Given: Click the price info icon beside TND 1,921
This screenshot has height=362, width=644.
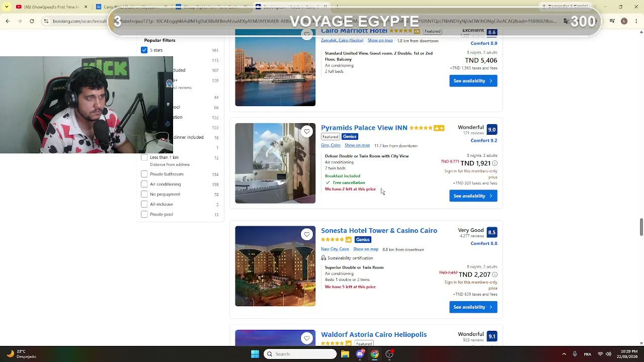Looking at the screenshot, I should (x=495, y=163).
